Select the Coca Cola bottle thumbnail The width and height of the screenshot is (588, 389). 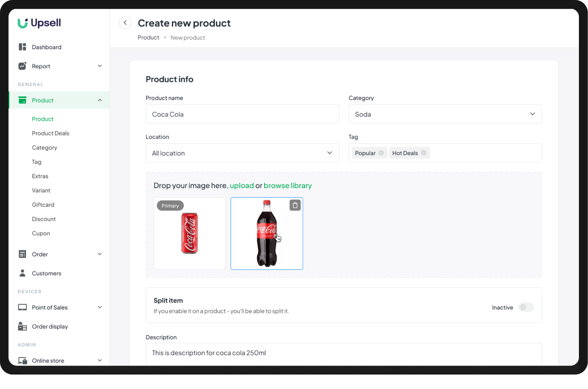point(267,233)
